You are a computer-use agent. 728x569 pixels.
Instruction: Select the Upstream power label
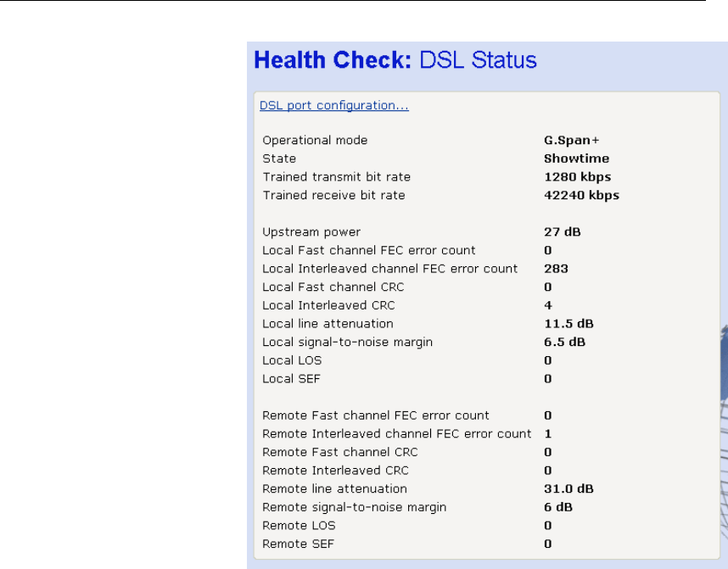pyautogui.click(x=311, y=232)
